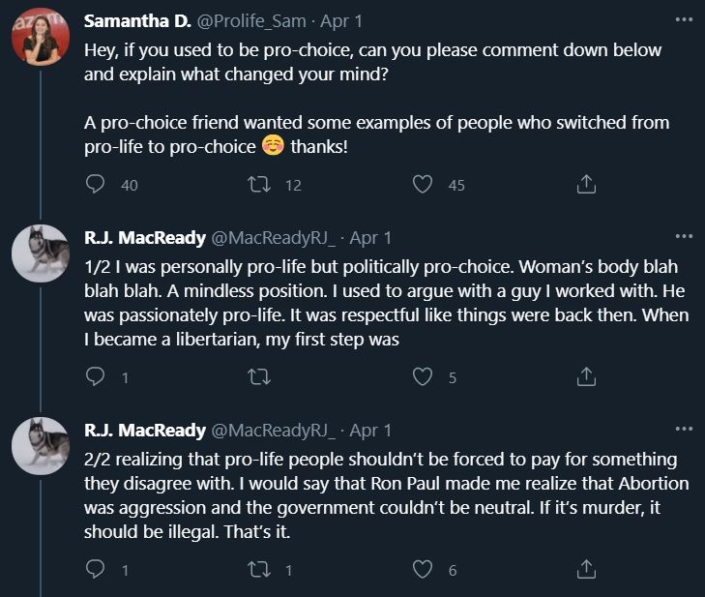The width and height of the screenshot is (705, 597).
Task: Reply to Samantha D.'s tweet
Action: [x=96, y=184]
